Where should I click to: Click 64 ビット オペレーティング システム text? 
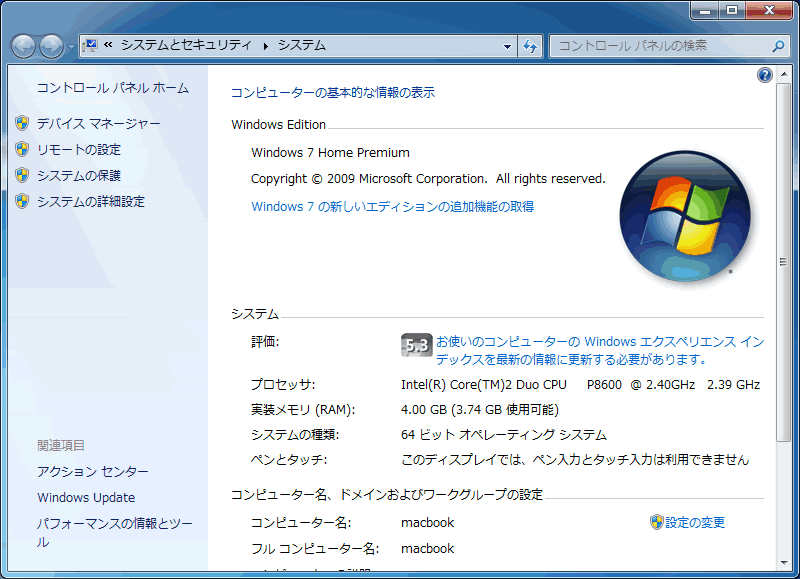pyautogui.click(x=504, y=435)
